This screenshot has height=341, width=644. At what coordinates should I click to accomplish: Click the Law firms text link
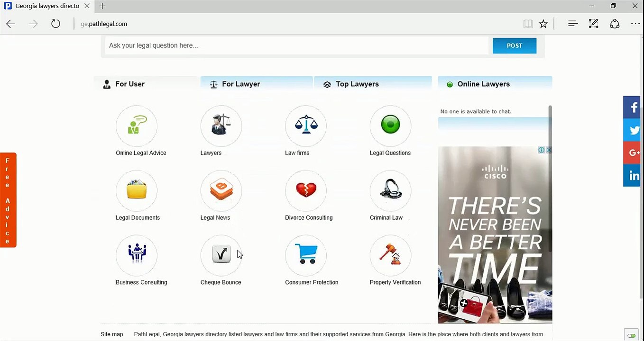point(297,153)
